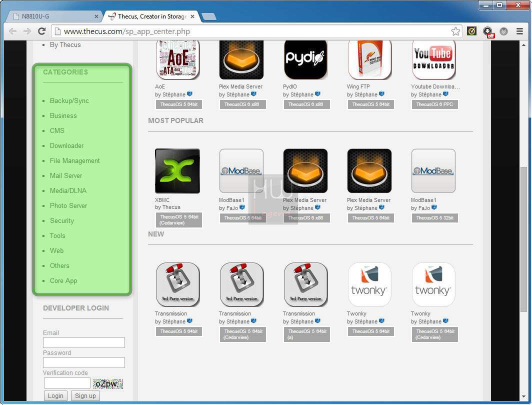Open the PydIO app icon
This screenshot has height=405, width=532.
click(305, 59)
